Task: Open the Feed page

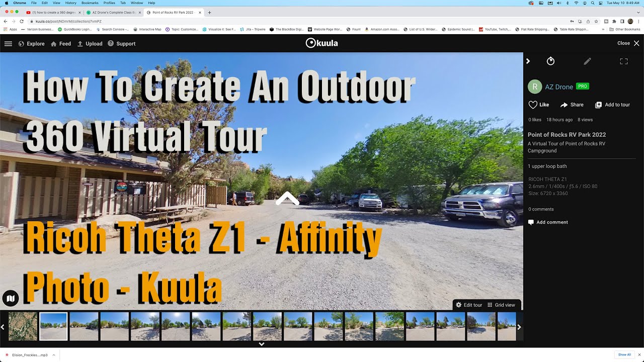Action: click(61, 44)
